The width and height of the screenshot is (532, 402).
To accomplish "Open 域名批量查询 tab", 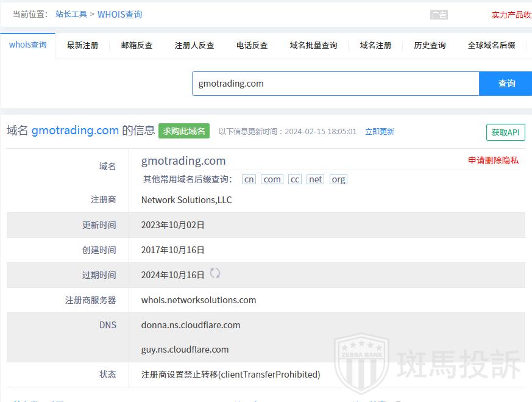I will pos(313,45).
